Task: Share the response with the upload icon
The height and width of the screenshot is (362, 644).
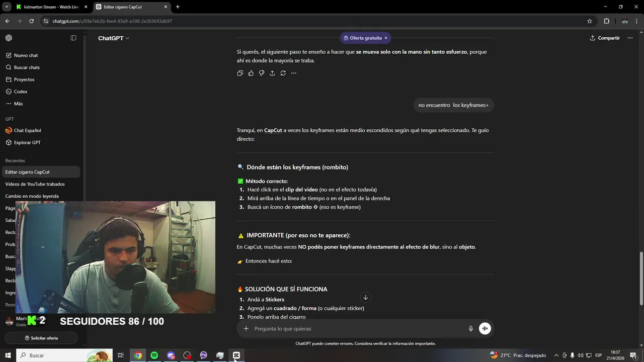Action: click(272, 73)
